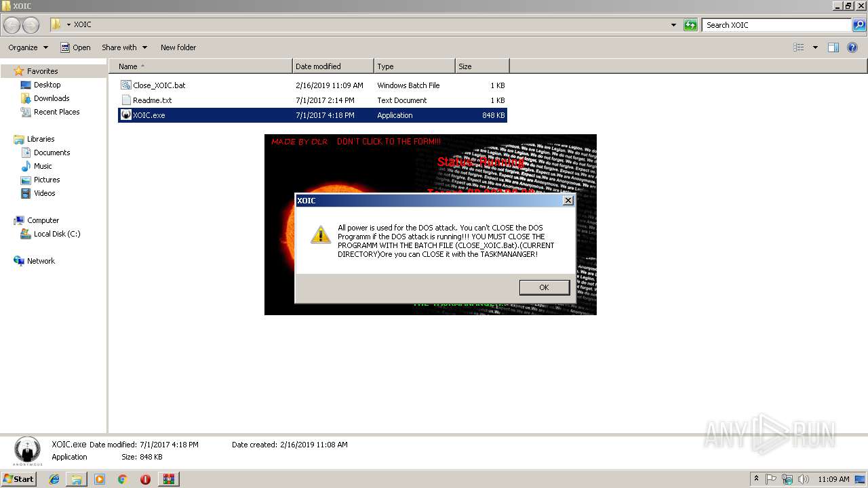Click the Search XOIC field
The width and height of the screenshot is (868, 488).
coord(776,25)
